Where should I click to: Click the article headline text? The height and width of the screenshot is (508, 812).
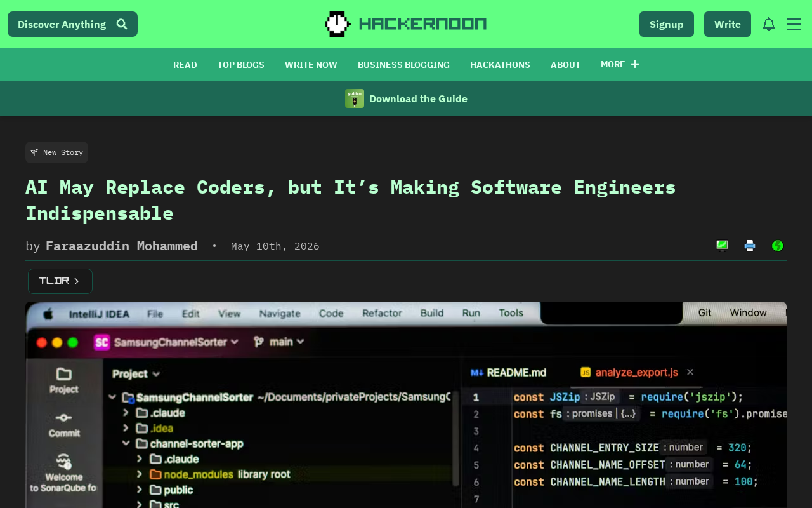[351, 200]
